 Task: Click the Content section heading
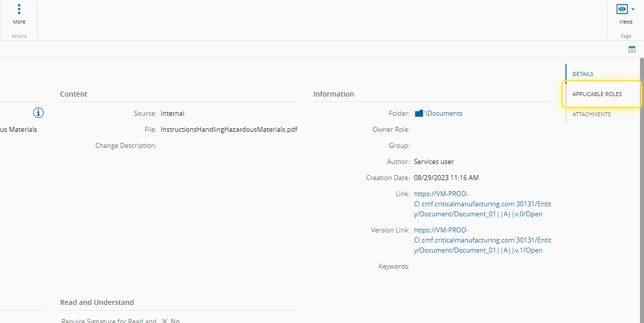[x=73, y=94]
